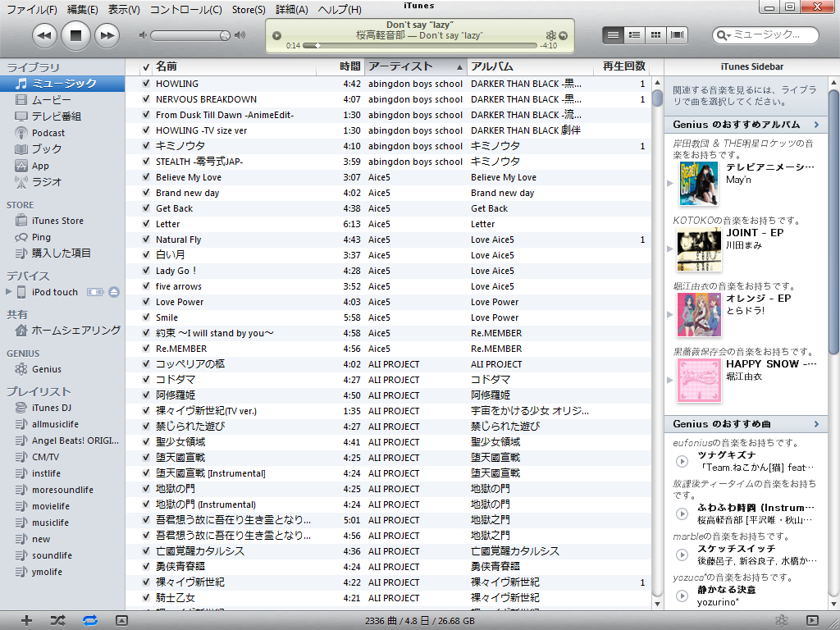Image resolution: width=840 pixels, height=630 pixels.
Task: Open ミュージック library
Action: click(x=62, y=84)
